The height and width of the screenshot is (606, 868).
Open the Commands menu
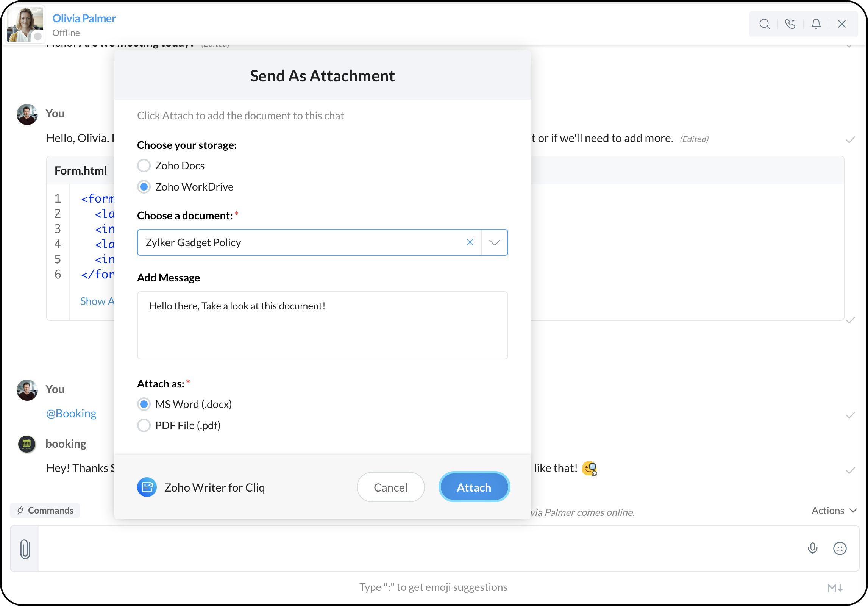(x=45, y=511)
